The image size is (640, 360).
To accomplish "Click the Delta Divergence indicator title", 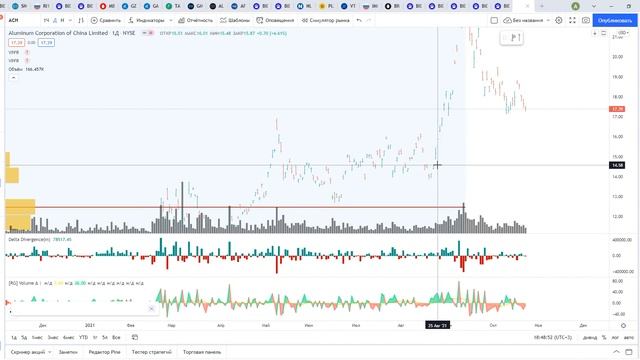I will (x=29, y=240).
